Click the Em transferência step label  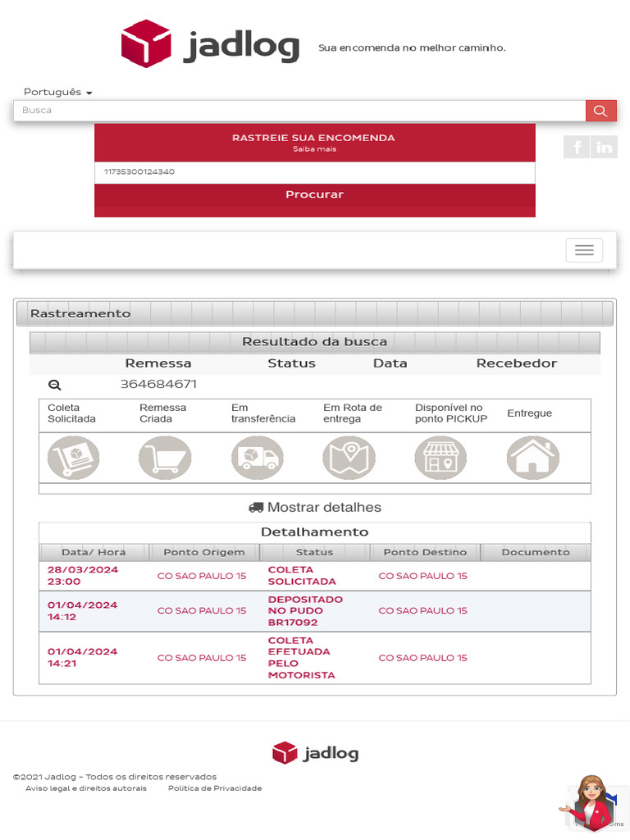coord(263,413)
